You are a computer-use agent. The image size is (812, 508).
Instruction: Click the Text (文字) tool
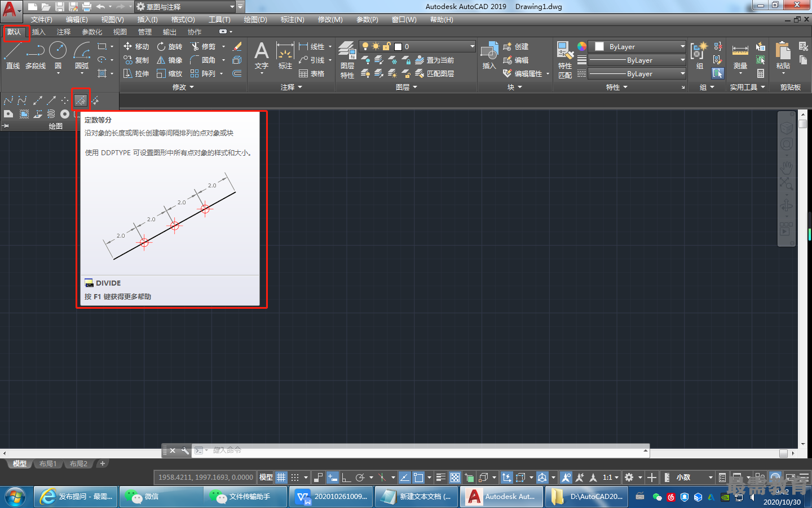(261, 55)
